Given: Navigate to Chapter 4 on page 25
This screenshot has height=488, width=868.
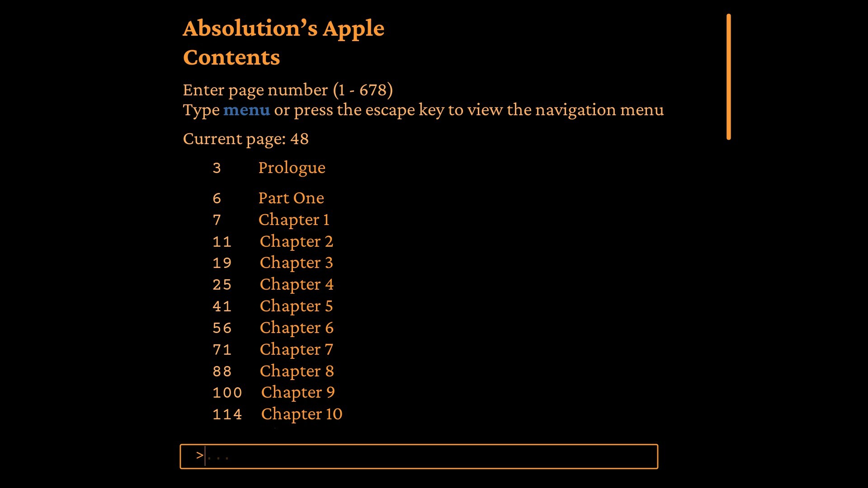Looking at the screenshot, I should click(x=295, y=284).
